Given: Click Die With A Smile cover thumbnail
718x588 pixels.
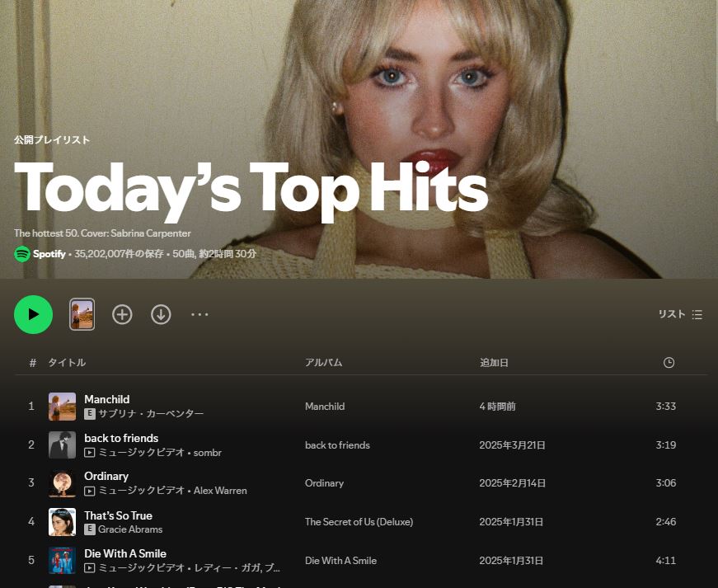Looking at the screenshot, I should tap(62, 561).
